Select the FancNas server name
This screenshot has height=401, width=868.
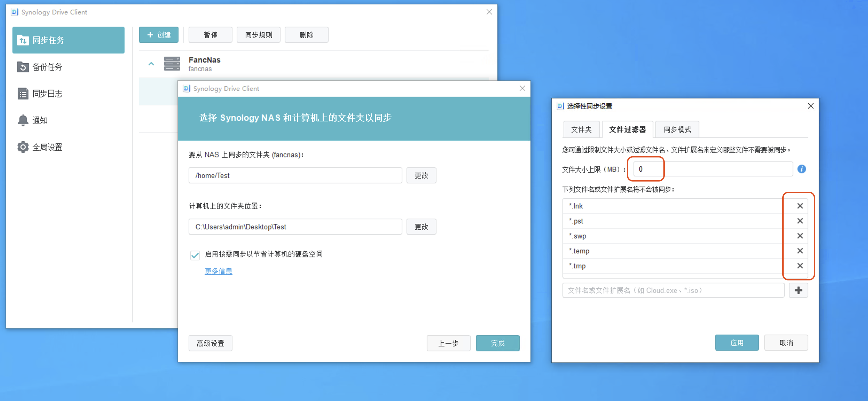click(205, 60)
